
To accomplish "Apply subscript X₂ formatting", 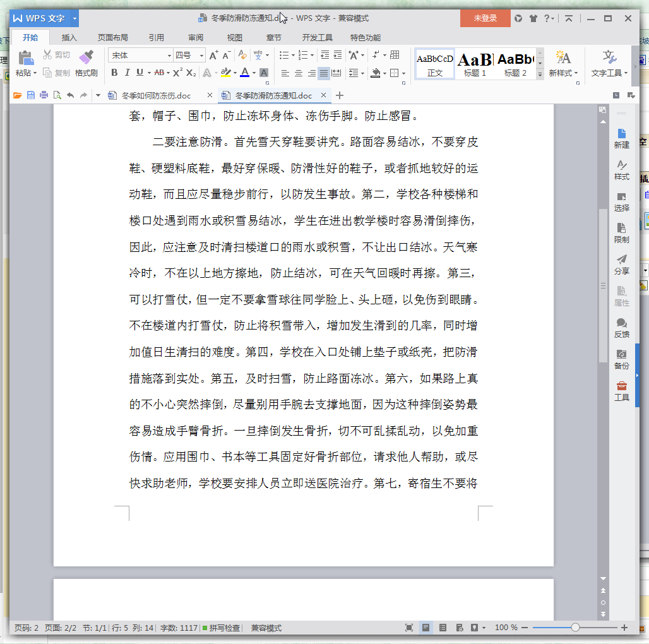I will (x=191, y=73).
